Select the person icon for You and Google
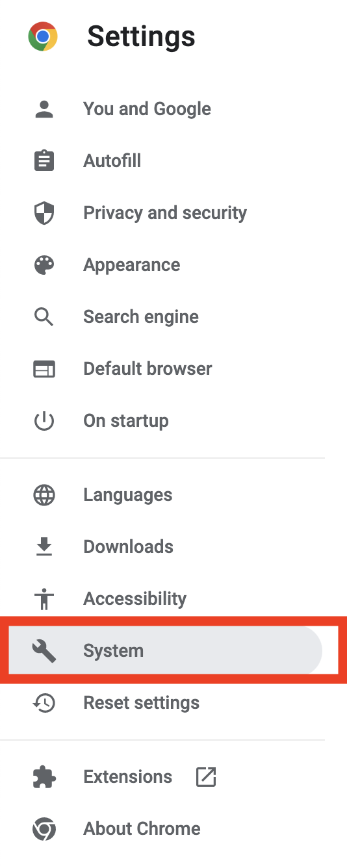The width and height of the screenshot is (347, 868). 44,109
